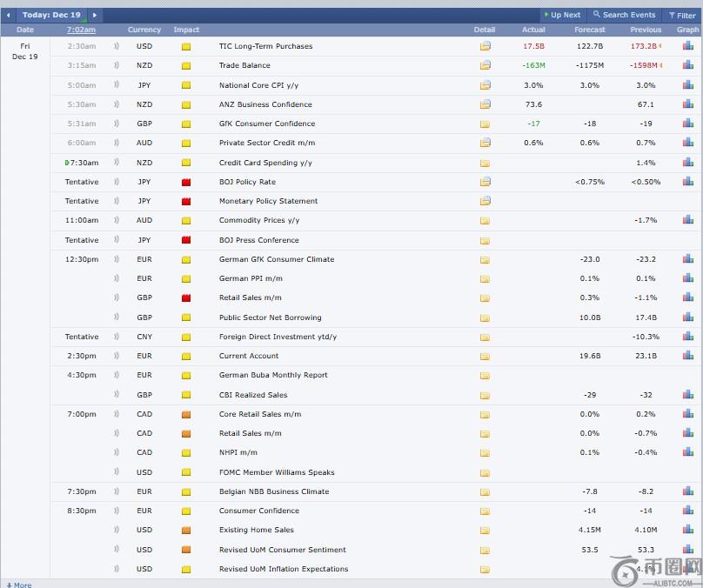View chart for CBI Realized Sales
This screenshot has height=588, width=703.
pyautogui.click(x=688, y=395)
